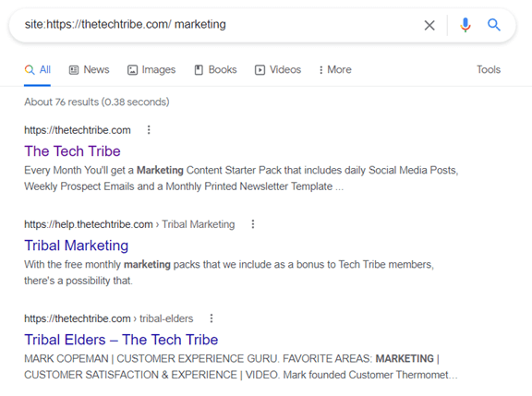Click the blue magnifying glass search button
The height and width of the screenshot is (396, 532).
point(493,25)
